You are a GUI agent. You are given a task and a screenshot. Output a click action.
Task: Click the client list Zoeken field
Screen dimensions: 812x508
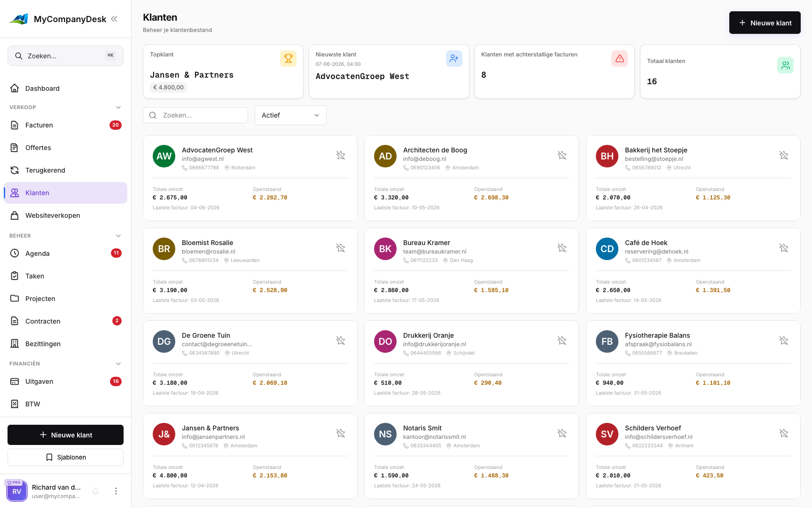coord(195,115)
